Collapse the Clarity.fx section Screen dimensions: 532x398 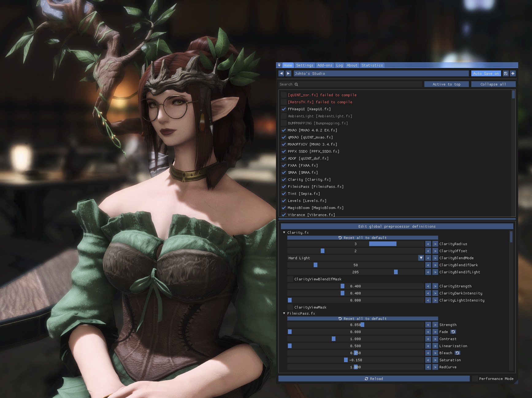tap(284, 233)
